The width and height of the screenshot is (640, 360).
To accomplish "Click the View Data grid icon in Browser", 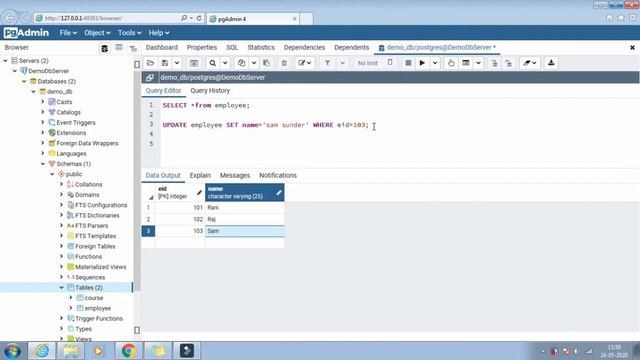I will click(x=119, y=48).
